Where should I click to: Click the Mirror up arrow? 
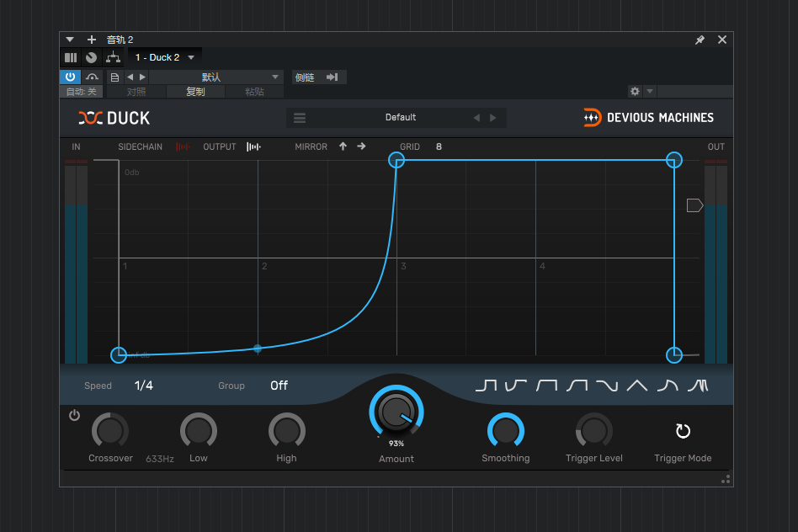[x=343, y=146]
